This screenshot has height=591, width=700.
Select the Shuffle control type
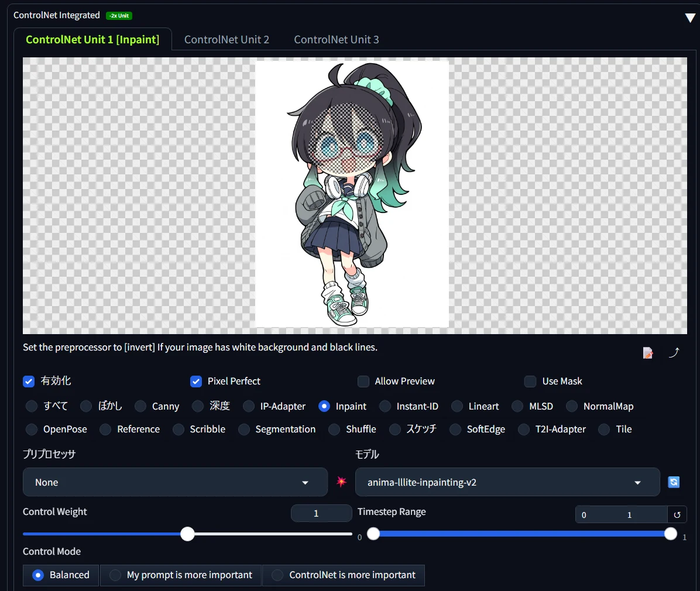pos(334,429)
